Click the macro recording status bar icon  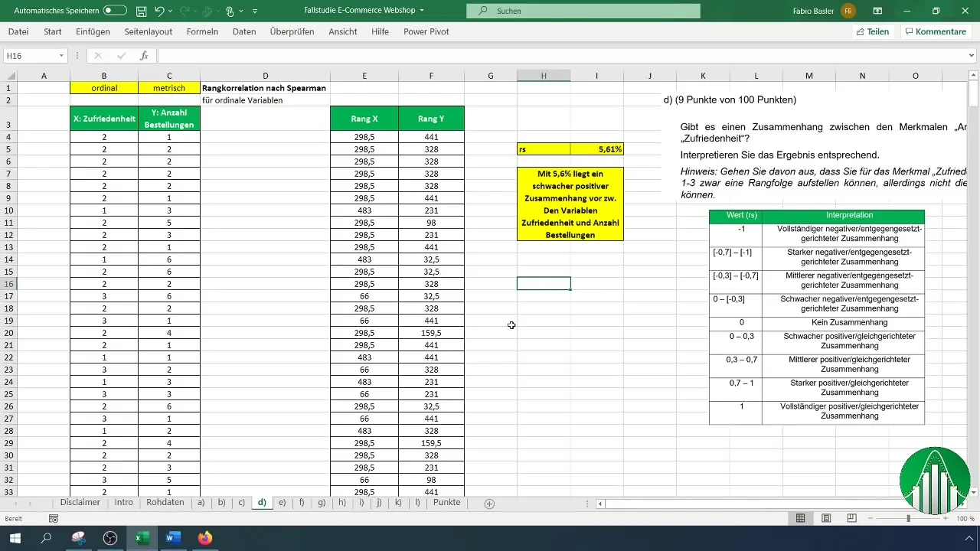[x=54, y=519]
